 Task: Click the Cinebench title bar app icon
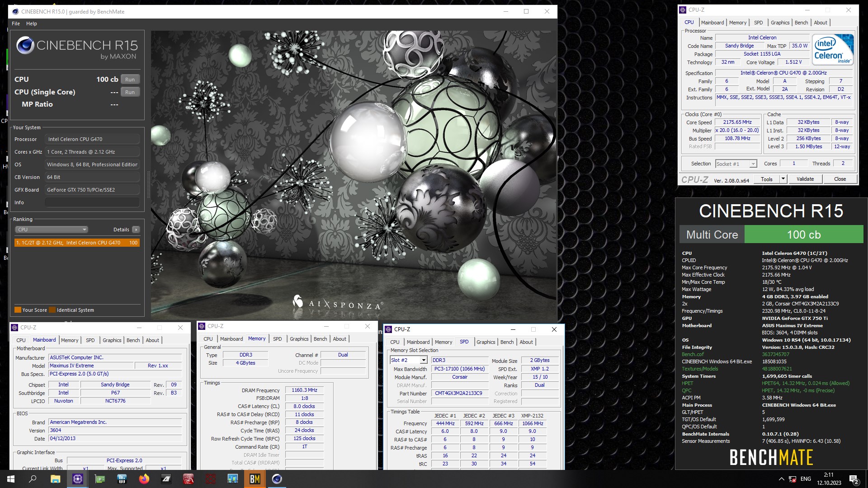click(x=15, y=11)
